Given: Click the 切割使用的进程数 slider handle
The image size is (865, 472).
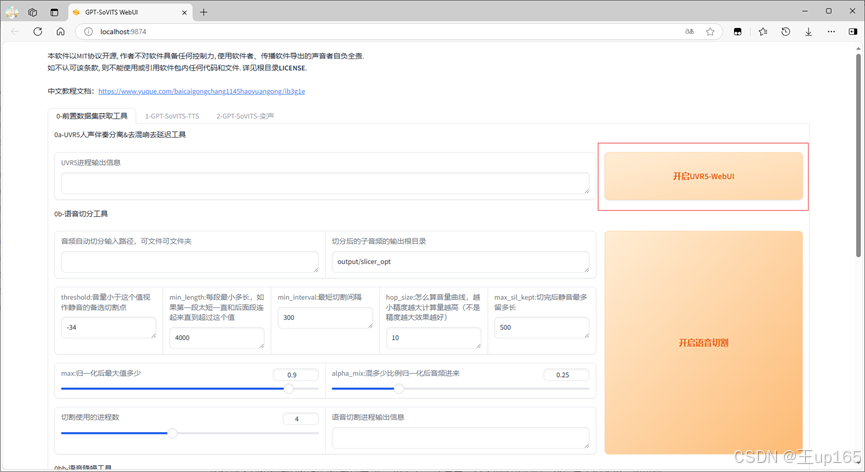Looking at the screenshot, I should (172, 433).
